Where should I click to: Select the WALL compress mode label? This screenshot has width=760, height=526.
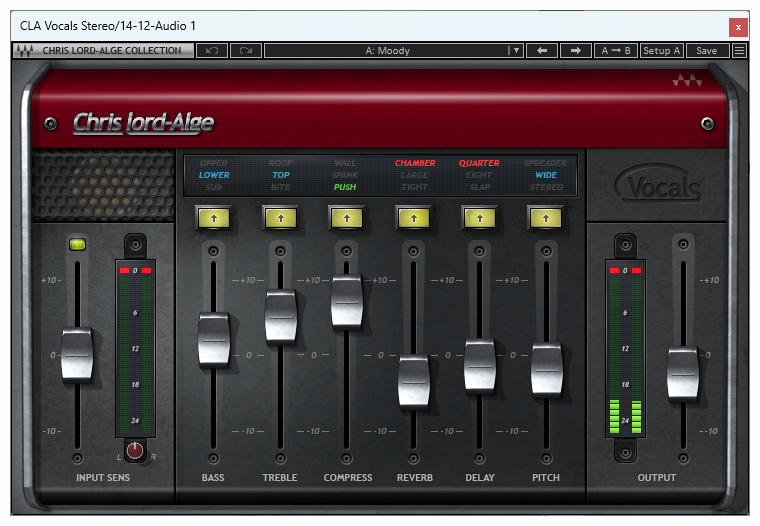click(345, 163)
